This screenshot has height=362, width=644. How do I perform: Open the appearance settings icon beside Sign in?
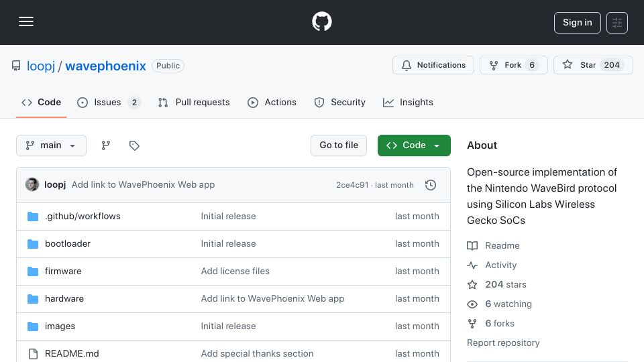click(617, 23)
